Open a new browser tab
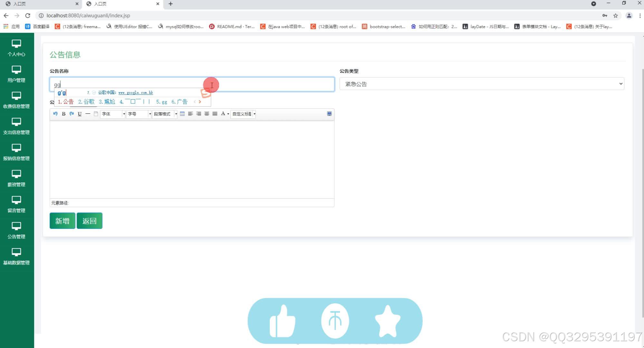Image resolution: width=644 pixels, height=348 pixels. coord(171,4)
